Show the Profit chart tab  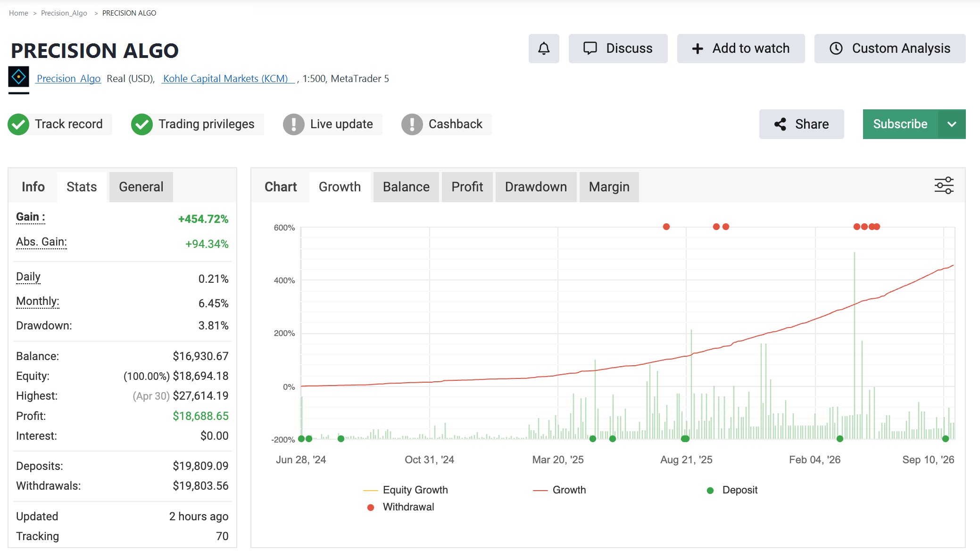[x=467, y=187]
